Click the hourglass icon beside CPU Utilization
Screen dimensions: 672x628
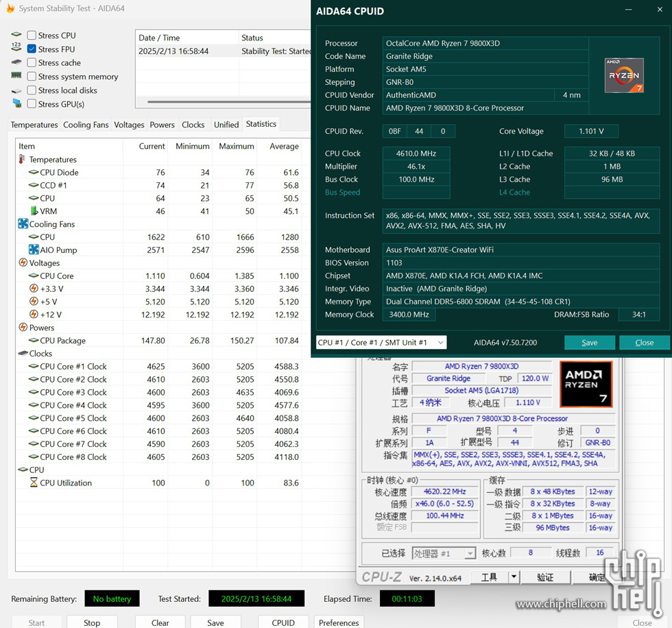pos(34,483)
